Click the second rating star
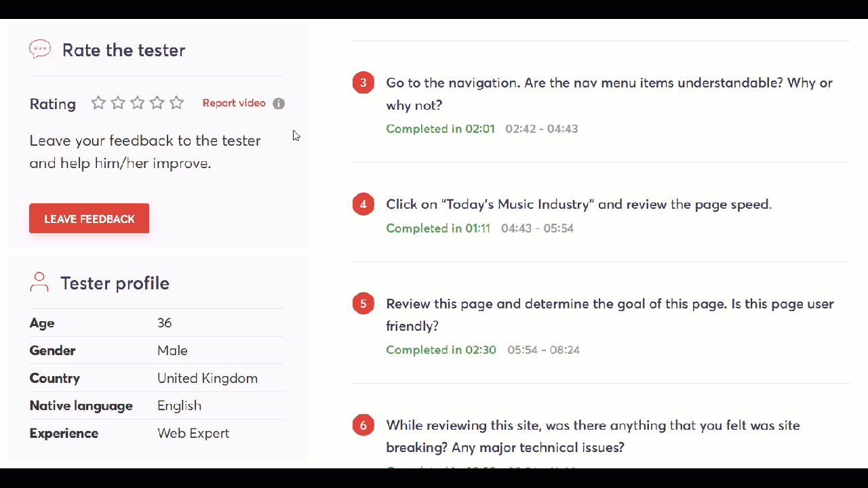Screen dimensions: 868x488 [x=118, y=103]
